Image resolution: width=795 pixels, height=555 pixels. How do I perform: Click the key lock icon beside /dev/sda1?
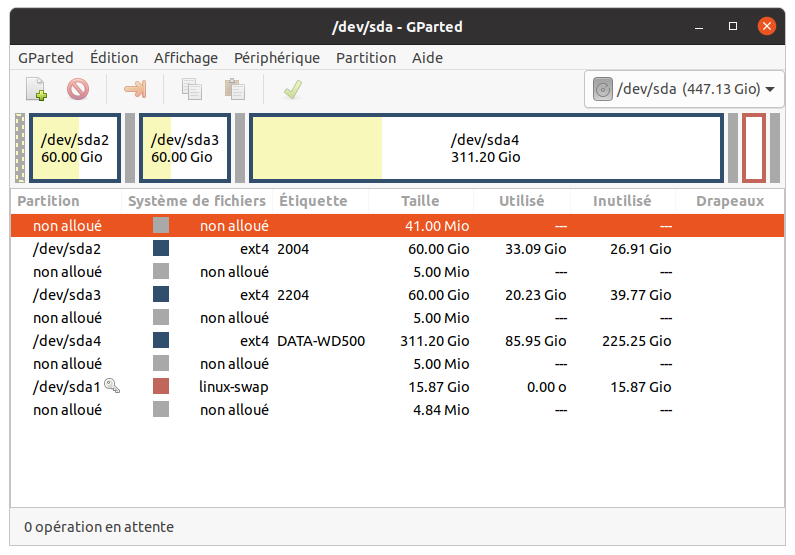pos(112,386)
